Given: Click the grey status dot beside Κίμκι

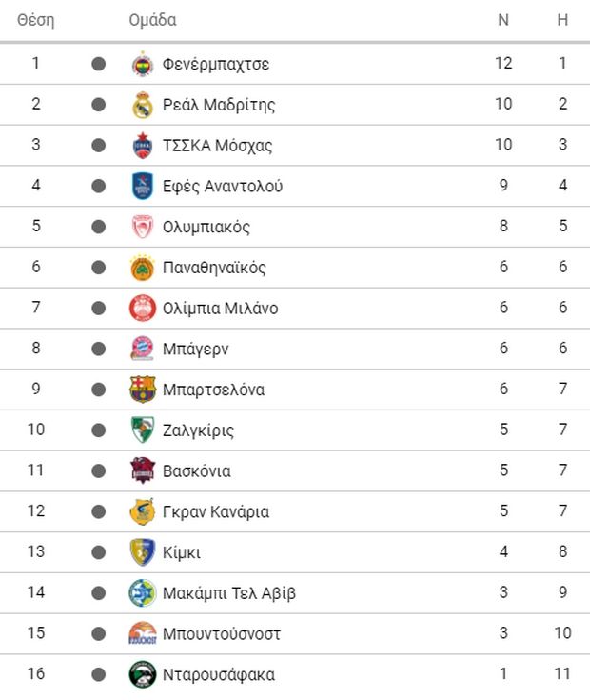Looking at the screenshot, I should [98, 552].
